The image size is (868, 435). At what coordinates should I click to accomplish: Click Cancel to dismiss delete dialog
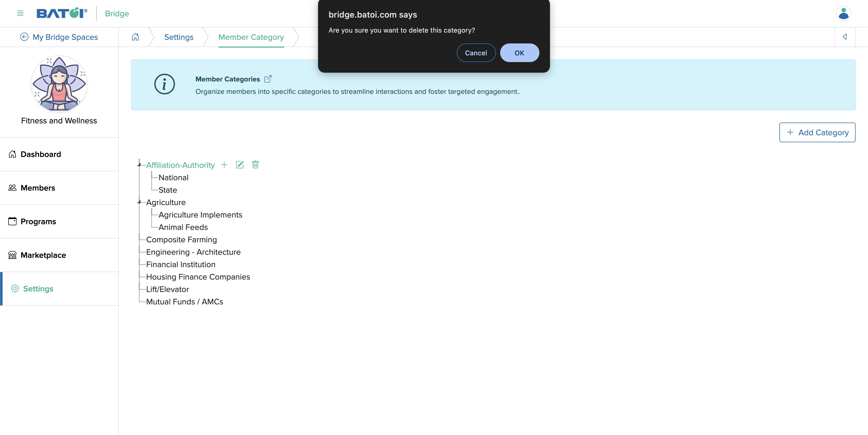click(x=476, y=52)
